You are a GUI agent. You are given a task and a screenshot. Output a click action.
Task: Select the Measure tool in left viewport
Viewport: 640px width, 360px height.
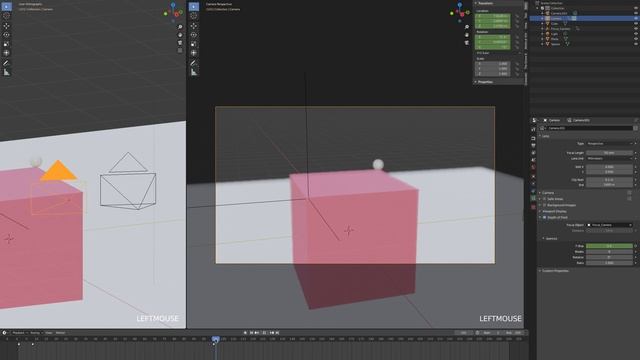7,72
